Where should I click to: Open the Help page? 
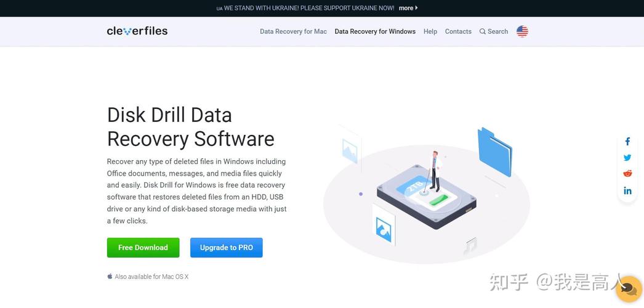(x=430, y=31)
